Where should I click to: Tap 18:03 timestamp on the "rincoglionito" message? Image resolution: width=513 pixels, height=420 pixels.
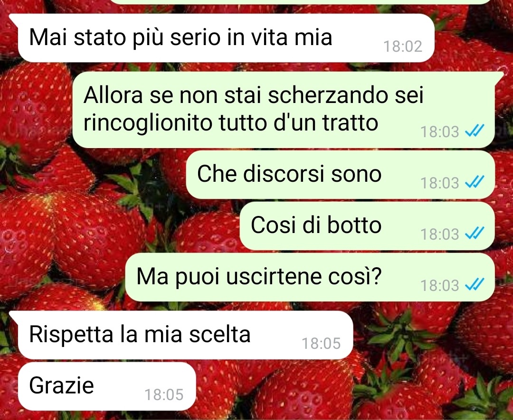pyautogui.click(x=440, y=132)
